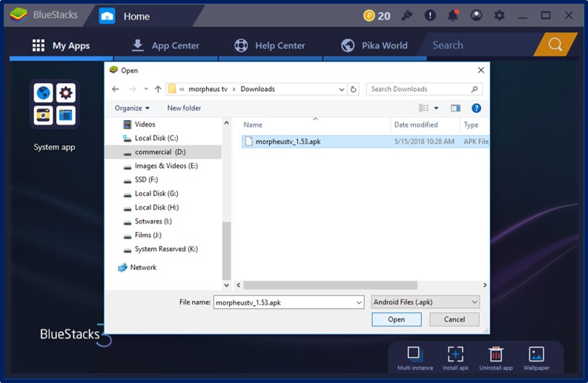Click the Cancel button

[x=454, y=319]
